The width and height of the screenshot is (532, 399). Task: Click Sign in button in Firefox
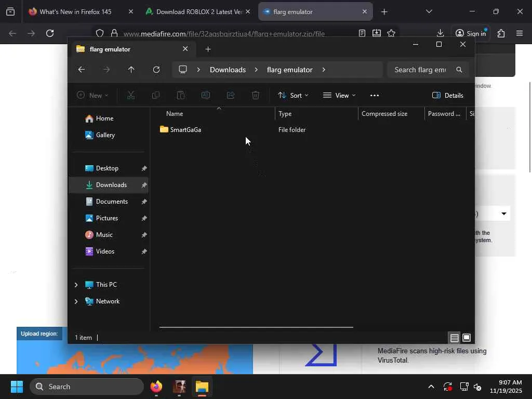coord(471,33)
